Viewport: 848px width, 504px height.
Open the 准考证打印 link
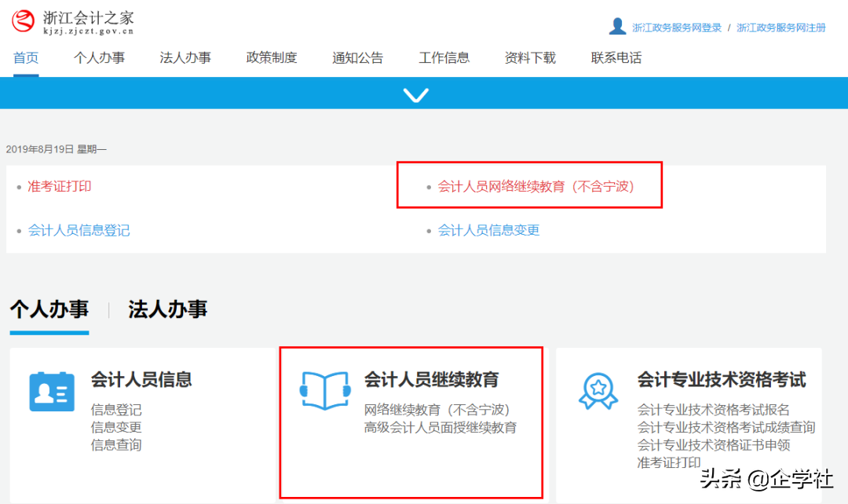click(x=59, y=187)
